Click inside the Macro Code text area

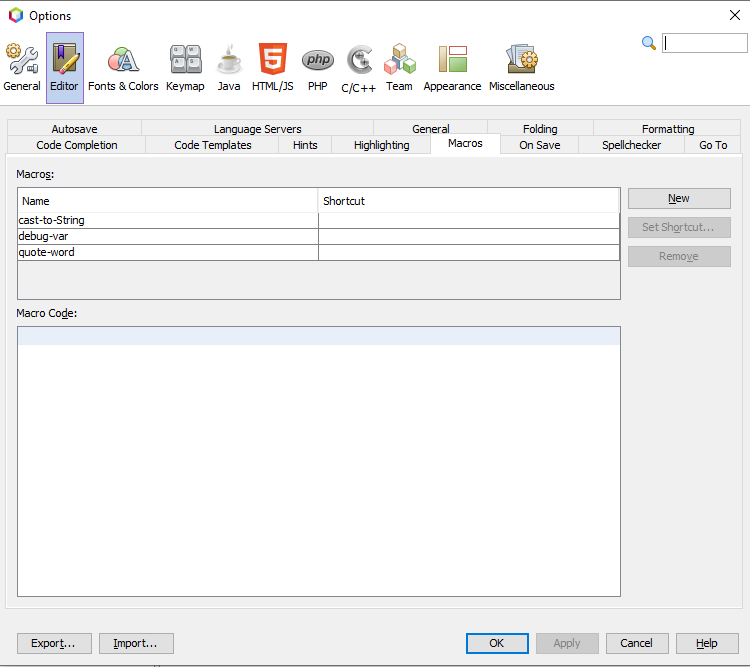click(318, 460)
